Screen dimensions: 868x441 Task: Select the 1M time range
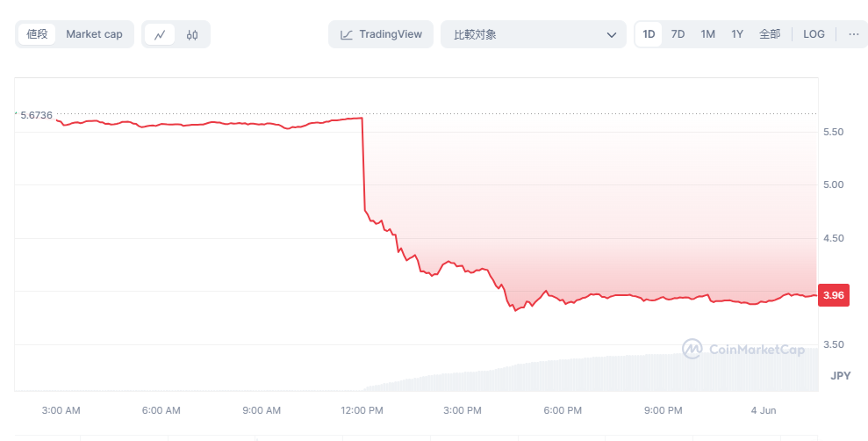click(707, 34)
